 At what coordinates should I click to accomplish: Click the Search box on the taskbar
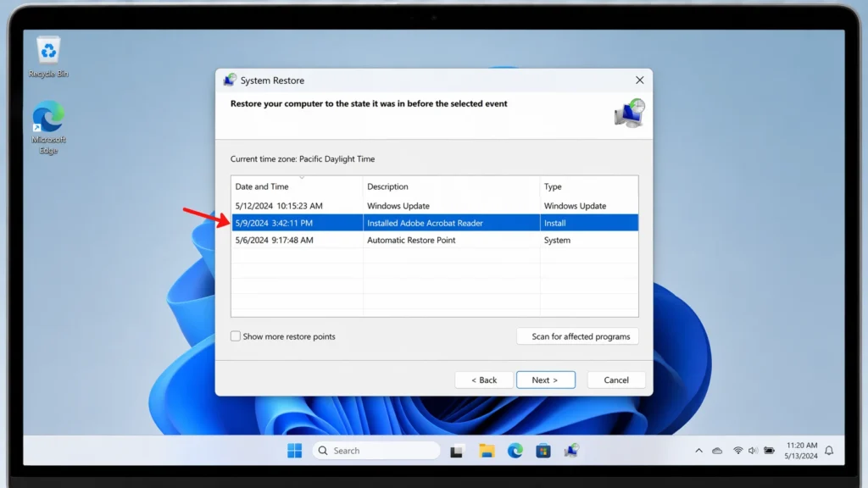(376, 450)
